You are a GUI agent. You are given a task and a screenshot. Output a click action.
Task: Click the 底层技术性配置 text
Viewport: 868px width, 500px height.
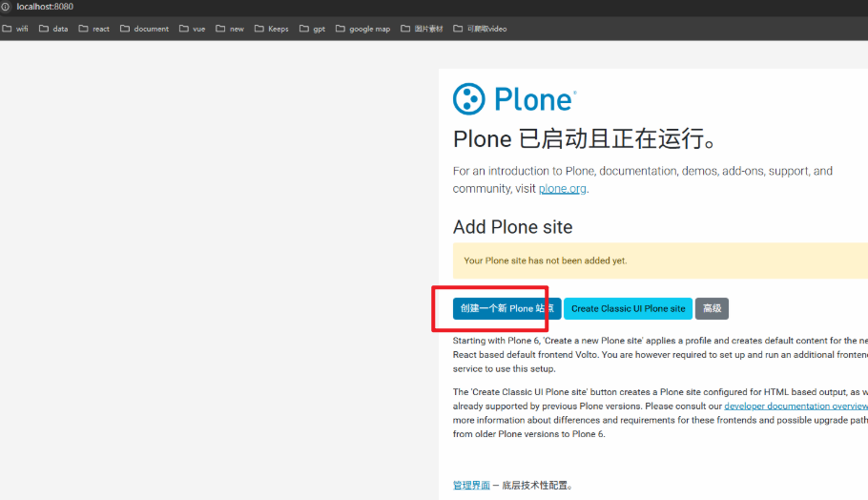pyautogui.click(x=537, y=485)
